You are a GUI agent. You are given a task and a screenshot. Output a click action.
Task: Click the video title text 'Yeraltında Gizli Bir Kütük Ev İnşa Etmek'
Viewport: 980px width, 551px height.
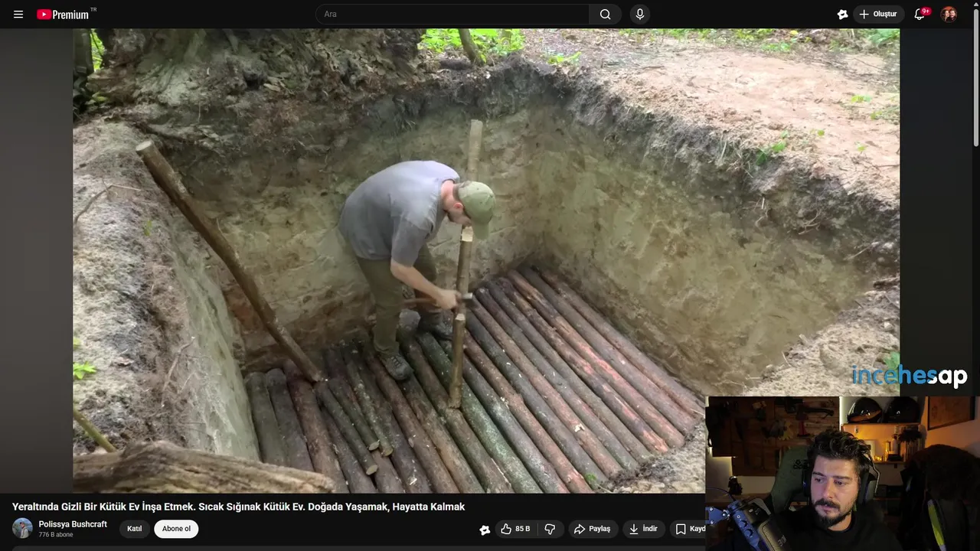pyautogui.click(x=104, y=507)
